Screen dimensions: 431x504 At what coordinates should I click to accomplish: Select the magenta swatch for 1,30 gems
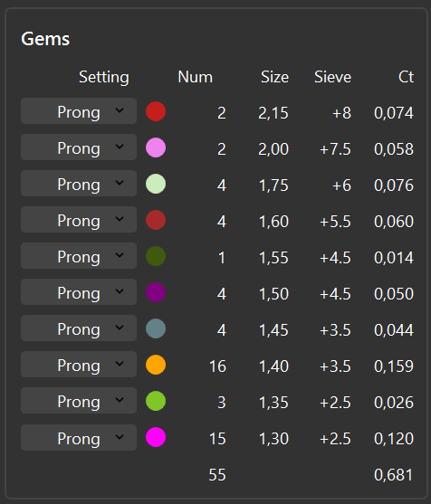tap(156, 437)
